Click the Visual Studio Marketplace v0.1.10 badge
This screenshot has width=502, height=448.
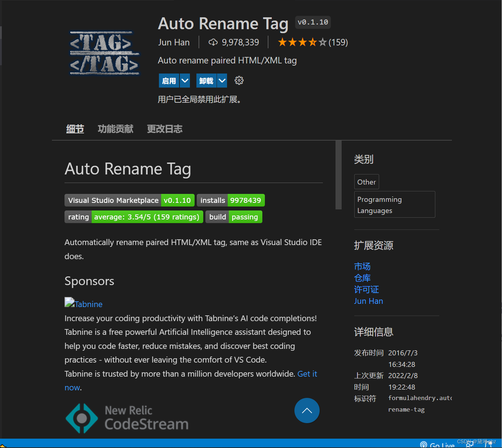129,200
